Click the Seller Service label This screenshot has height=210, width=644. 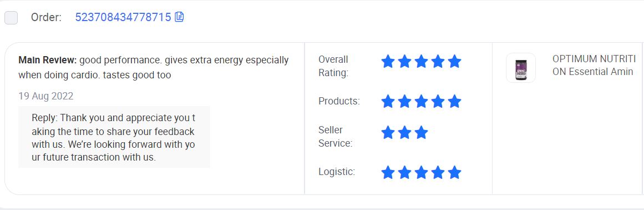pos(335,137)
